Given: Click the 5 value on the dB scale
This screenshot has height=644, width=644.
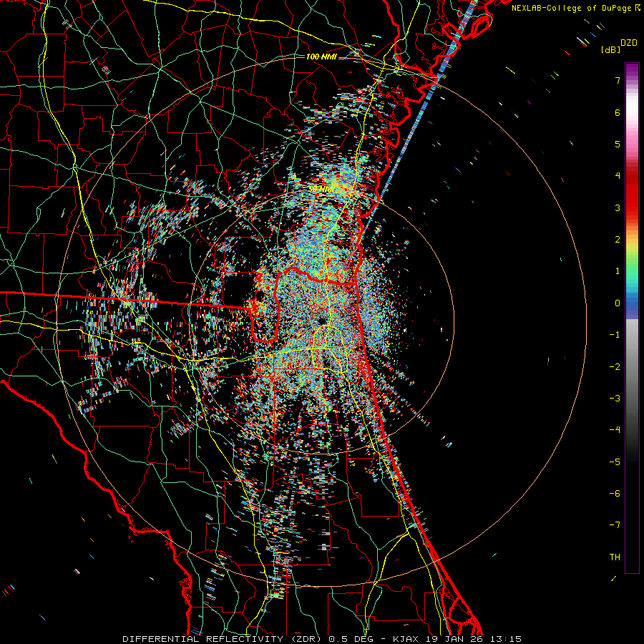Looking at the screenshot, I should coord(618,144).
